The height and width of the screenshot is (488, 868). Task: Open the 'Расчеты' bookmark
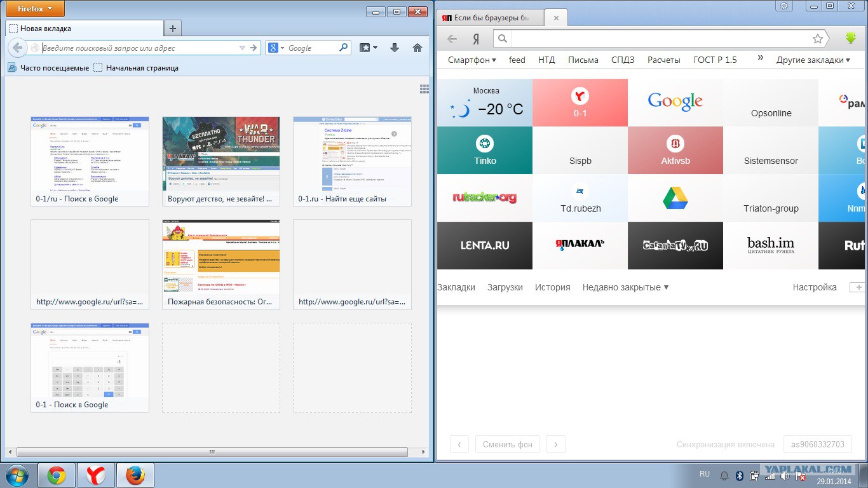[664, 60]
